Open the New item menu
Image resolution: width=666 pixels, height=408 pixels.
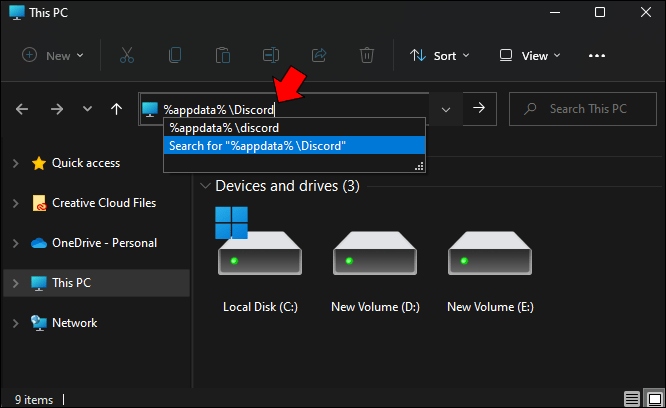53,56
